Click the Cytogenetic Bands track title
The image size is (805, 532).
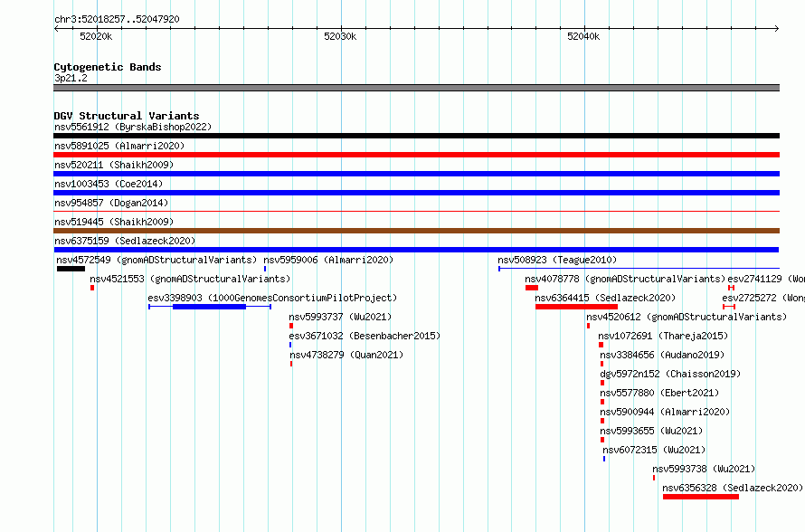(108, 67)
